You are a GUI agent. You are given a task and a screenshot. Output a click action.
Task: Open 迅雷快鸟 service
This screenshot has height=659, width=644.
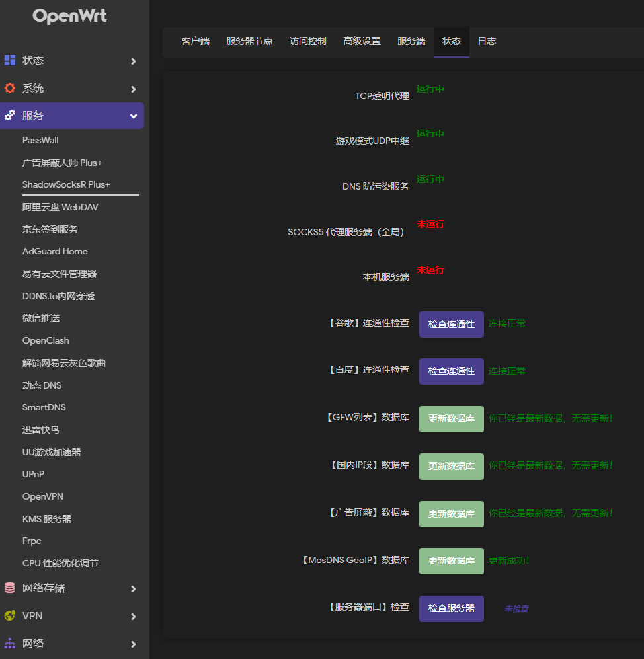pyautogui.click(x=41, y=430)
